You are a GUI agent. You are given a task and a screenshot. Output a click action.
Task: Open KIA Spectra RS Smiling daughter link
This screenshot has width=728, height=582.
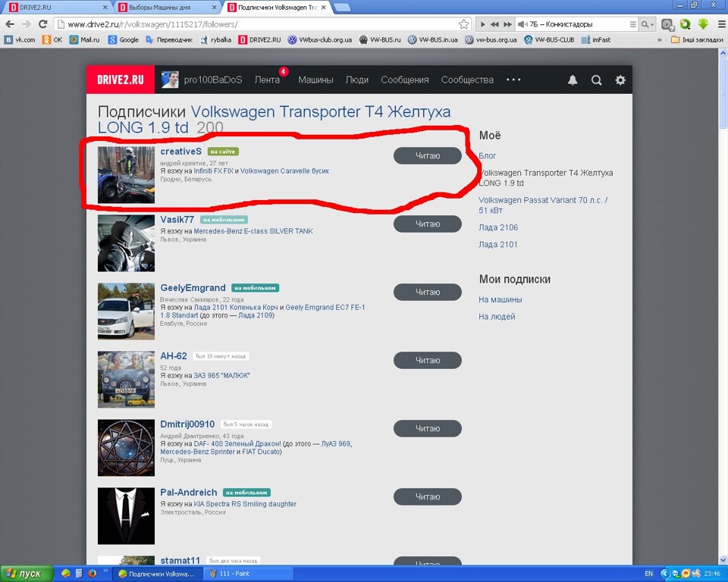point(245,504)
